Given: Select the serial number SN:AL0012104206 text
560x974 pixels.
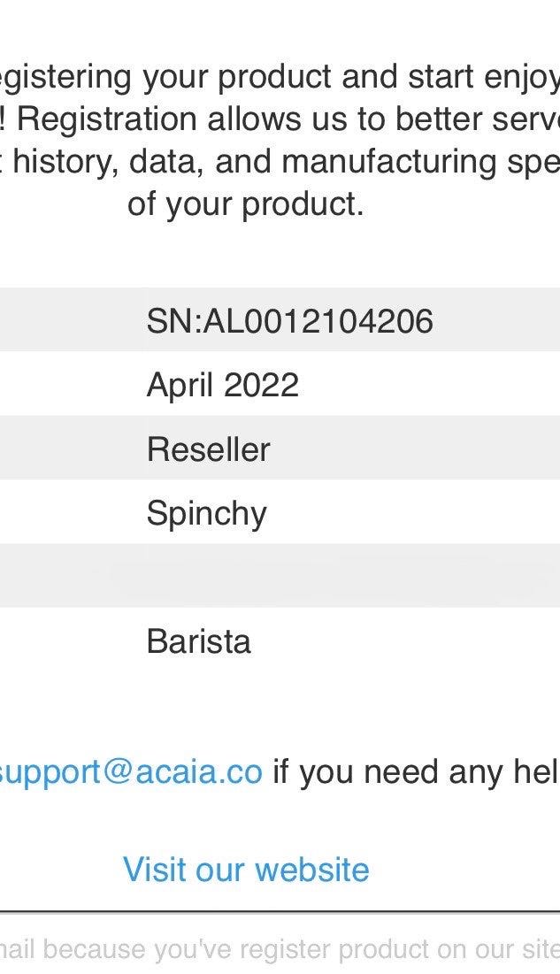Looking at the screenshot, I should pos(289,320).
